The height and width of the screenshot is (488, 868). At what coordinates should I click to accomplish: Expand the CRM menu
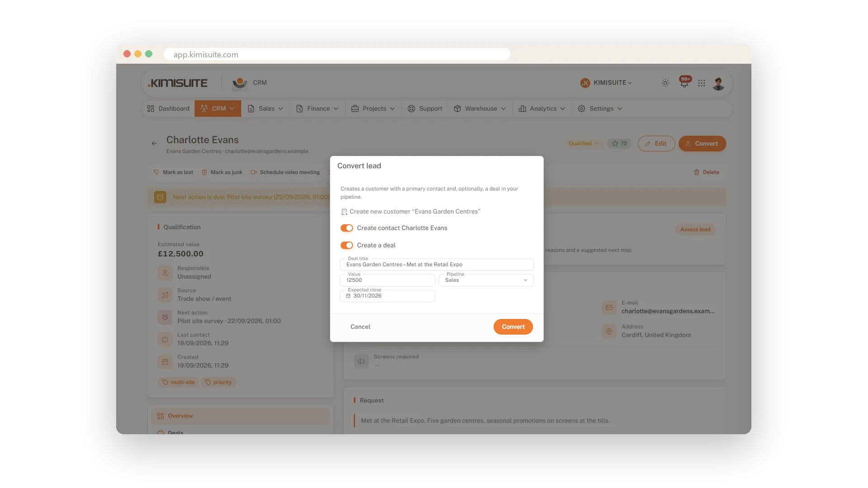point(218,108)
